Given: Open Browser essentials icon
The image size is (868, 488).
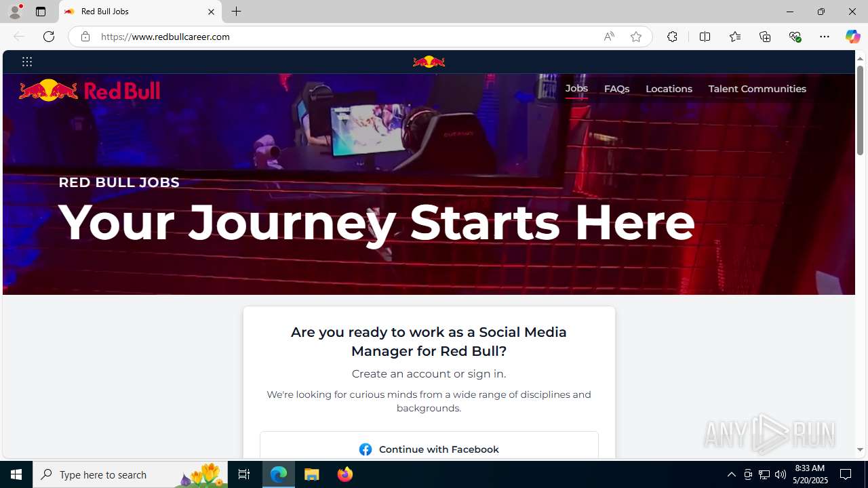Looking at the screenshot, I should point(795,37).
